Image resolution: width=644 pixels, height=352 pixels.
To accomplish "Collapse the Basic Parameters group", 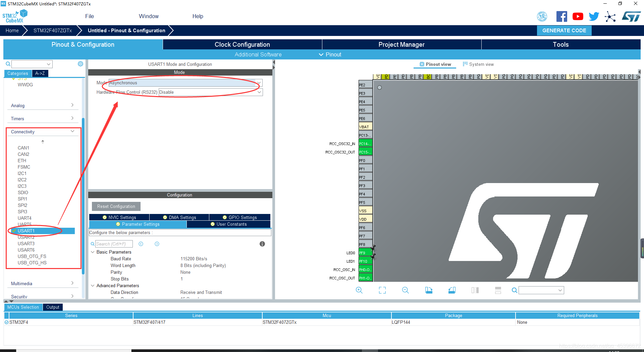I will click(93, 252).
